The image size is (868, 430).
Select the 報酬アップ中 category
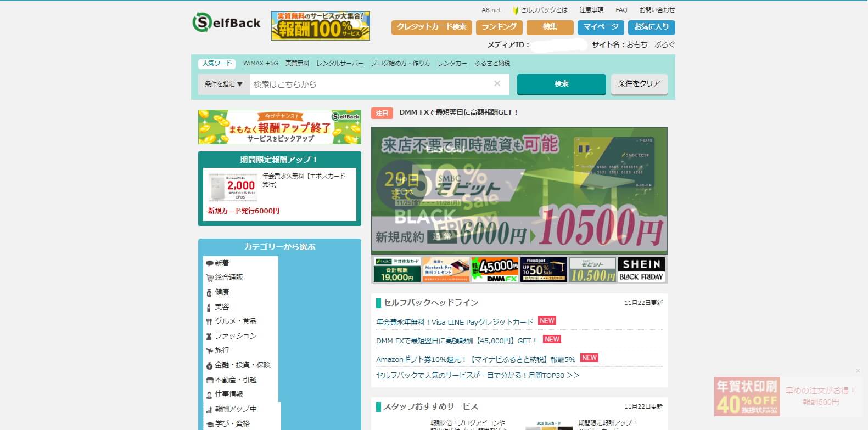coord(231,409)
